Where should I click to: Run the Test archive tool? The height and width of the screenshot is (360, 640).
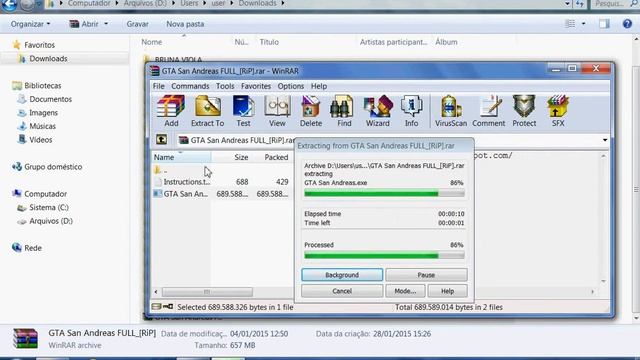point(243,111)
